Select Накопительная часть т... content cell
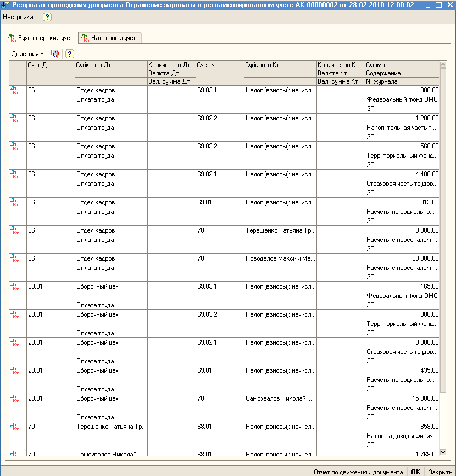 [402, 128]
